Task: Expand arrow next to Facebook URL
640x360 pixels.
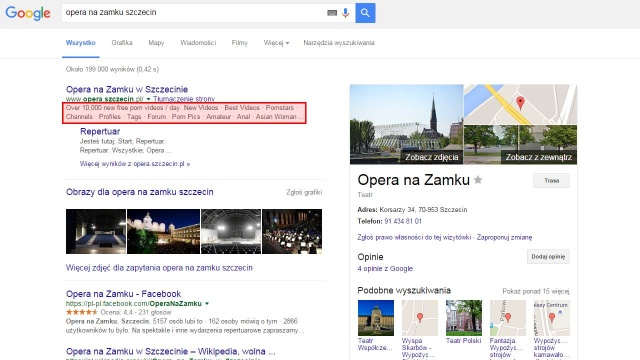Action: pyautogui.click(x=207, y=304)
